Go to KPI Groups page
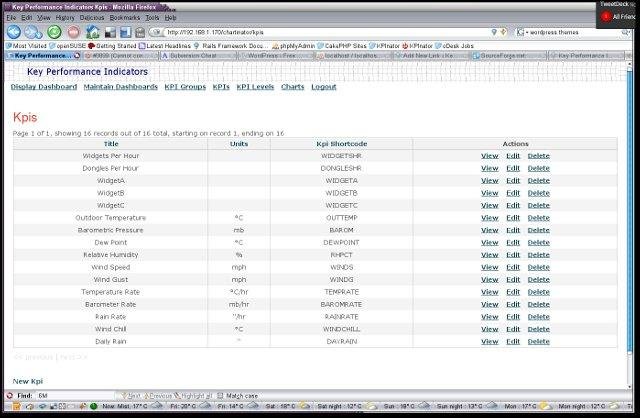Viewport: 640px width, 418px height. pos(185,87)
